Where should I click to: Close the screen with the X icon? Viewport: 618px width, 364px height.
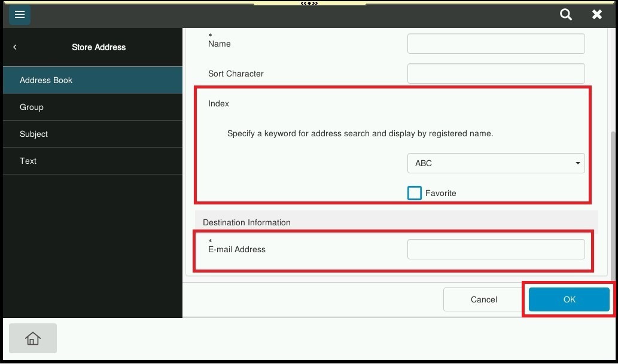pyautogui.click(x=596, y=15)
